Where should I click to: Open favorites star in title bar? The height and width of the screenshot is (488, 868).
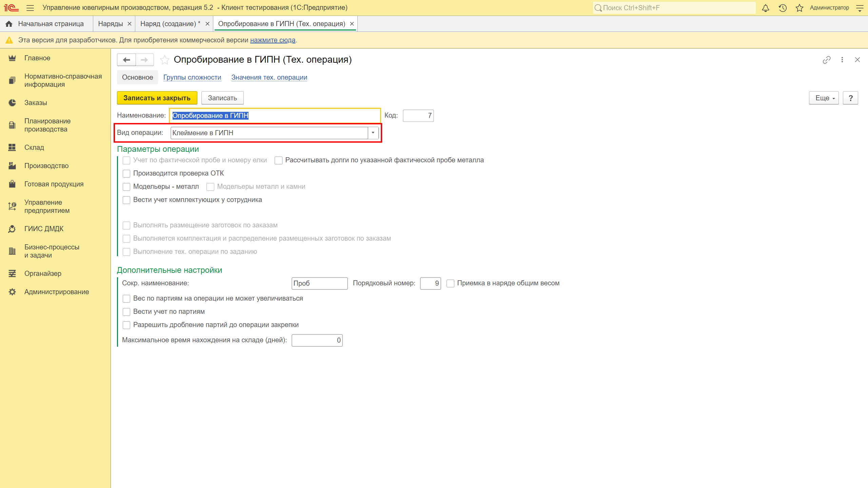800,8
